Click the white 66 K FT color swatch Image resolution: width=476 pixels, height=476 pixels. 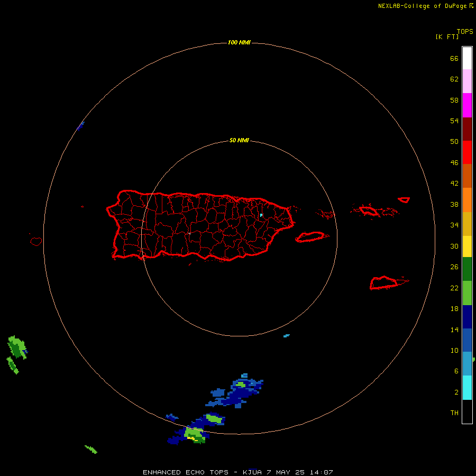point(467,58)
